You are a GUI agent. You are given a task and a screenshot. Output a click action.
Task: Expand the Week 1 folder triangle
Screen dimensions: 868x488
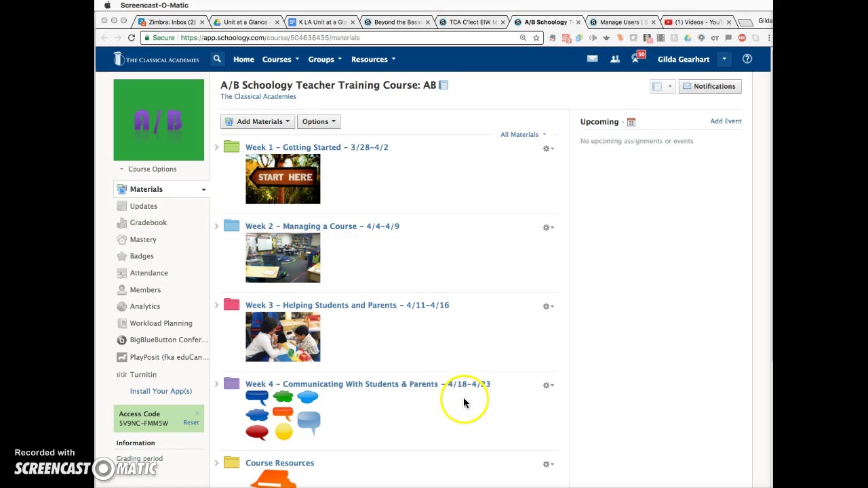tap(216, 147)
